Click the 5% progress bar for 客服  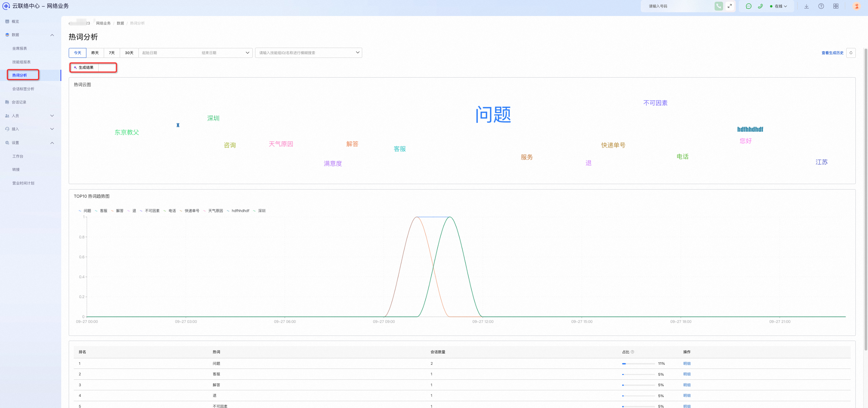(x=638, y=374)
